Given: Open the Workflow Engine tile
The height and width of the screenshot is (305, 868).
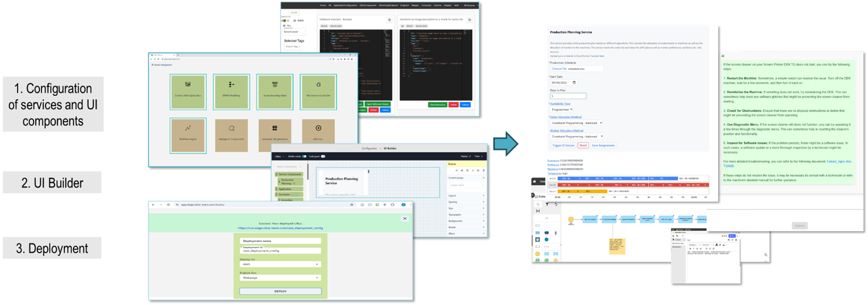Looking at the screenshot, I should click(x=188, y=135).
